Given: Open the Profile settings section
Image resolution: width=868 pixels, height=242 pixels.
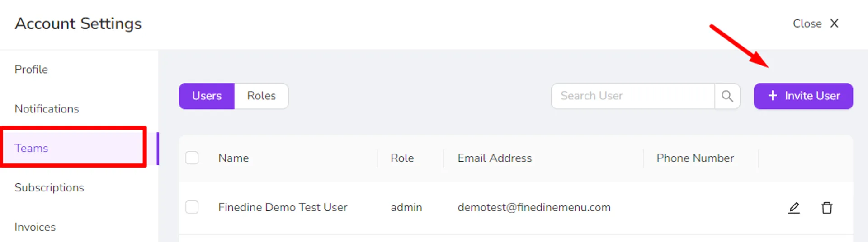Looking at the screenshot, I should [x=31, y=70].
